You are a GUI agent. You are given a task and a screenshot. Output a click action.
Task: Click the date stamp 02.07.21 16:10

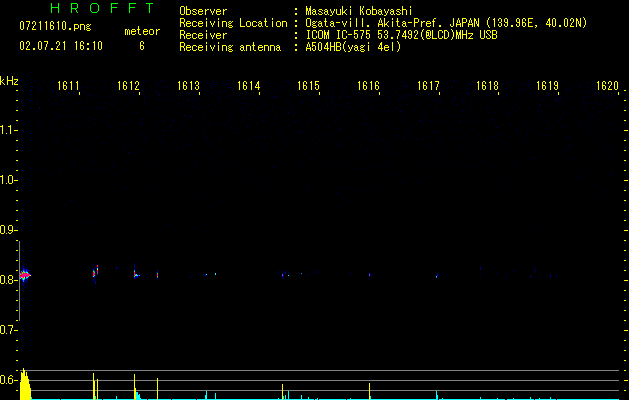pyautogui.click(x=61, y=46)
